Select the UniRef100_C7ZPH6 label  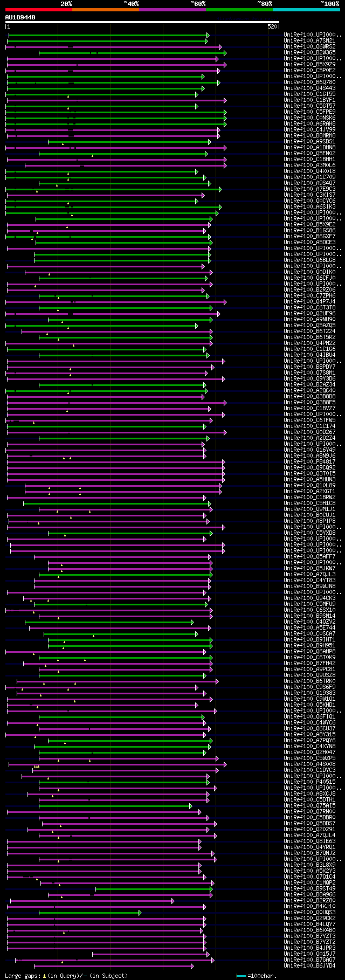click(309, 296)
